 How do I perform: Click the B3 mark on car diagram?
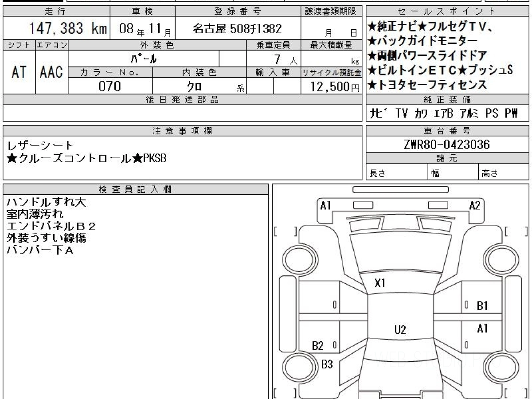coord(327,364)
